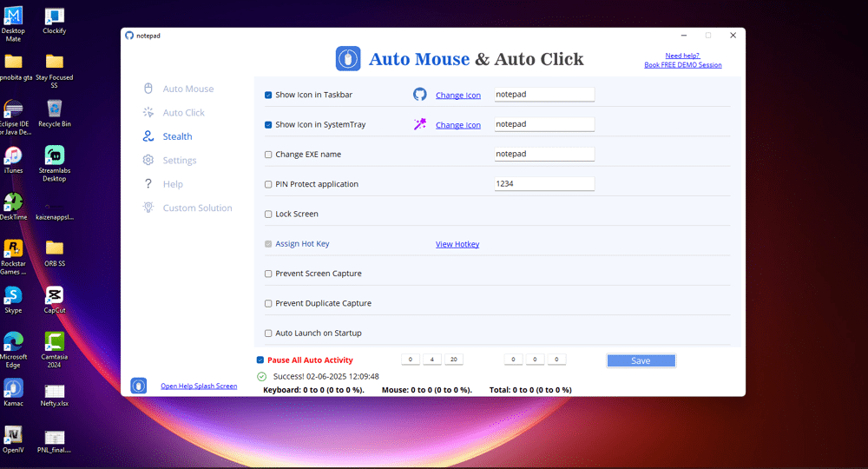
Task: Click the blue mouse logo in header
Action: click(x=348, y=59)
